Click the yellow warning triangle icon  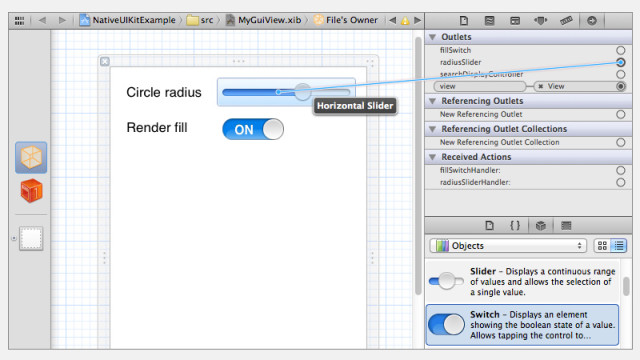[x=405, y=20]
